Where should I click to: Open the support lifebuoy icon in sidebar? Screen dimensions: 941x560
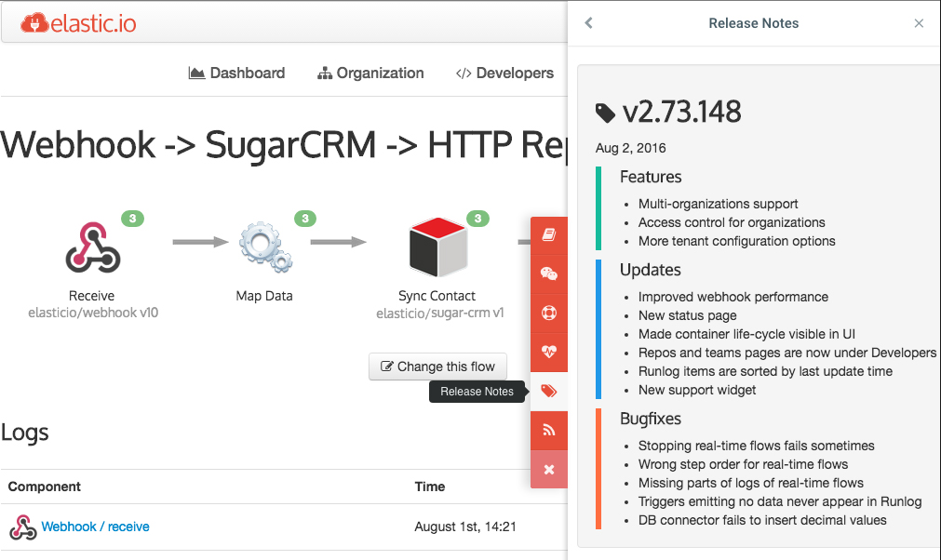click(548, 313)
